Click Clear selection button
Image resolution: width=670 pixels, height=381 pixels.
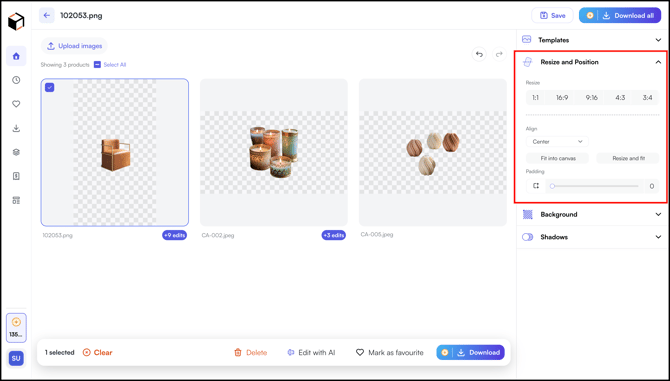(x=97, y=352)
